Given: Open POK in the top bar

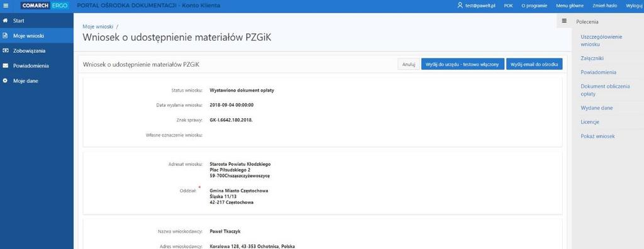Looking at the screenshot, I should pos(508,6).
